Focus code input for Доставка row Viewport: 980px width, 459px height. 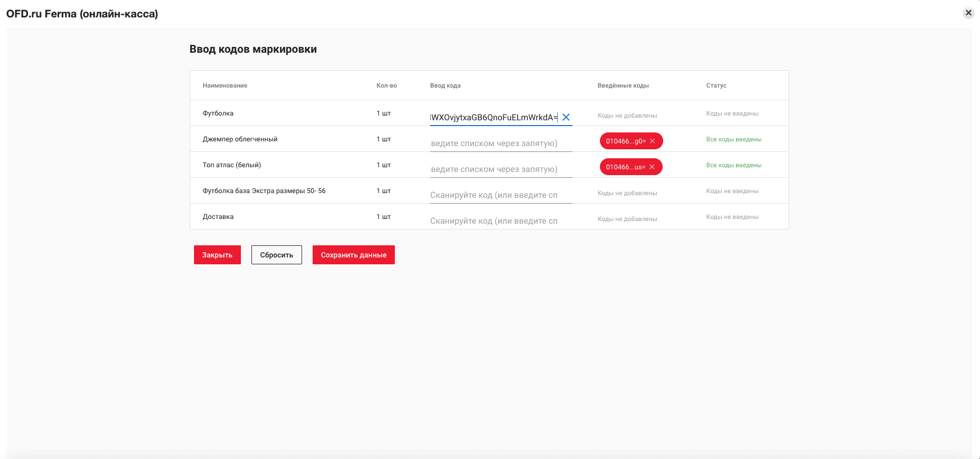tap(501, 221)
